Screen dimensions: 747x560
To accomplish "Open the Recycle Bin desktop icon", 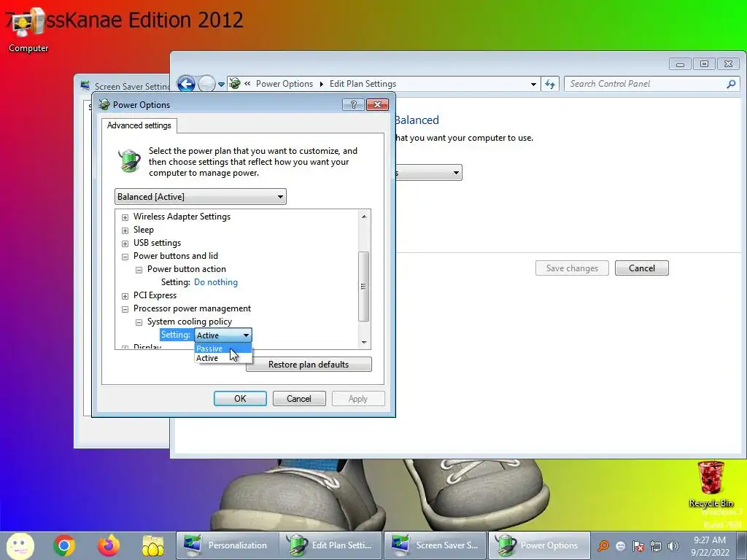I will tap(711, 484).
